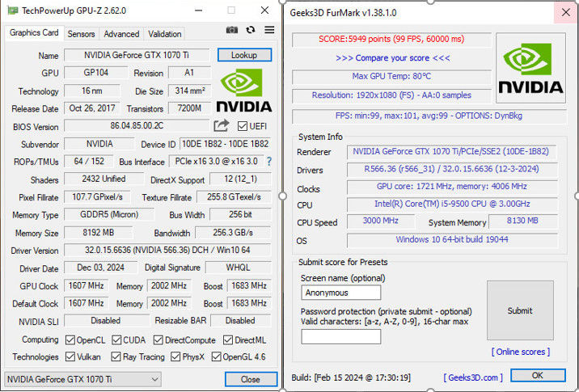Image resolution: width=579 pixels, height=392 pixels.
Task: Toggle the Vulkan checkbox
Action: (70, 356)
